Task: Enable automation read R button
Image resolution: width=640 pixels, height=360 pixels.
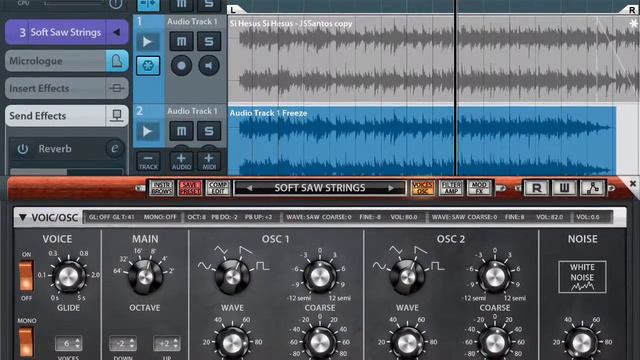Action: (x=536, y=188)
